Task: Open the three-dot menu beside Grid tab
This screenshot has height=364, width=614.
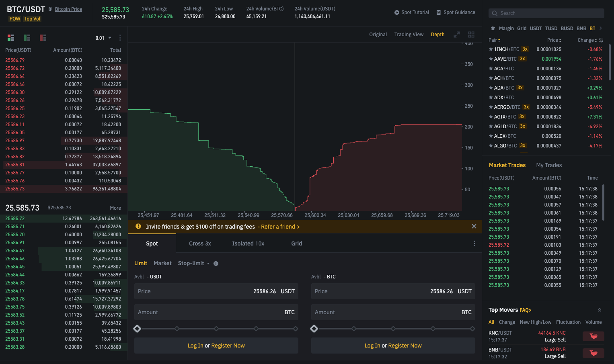Action: point(474,243)
